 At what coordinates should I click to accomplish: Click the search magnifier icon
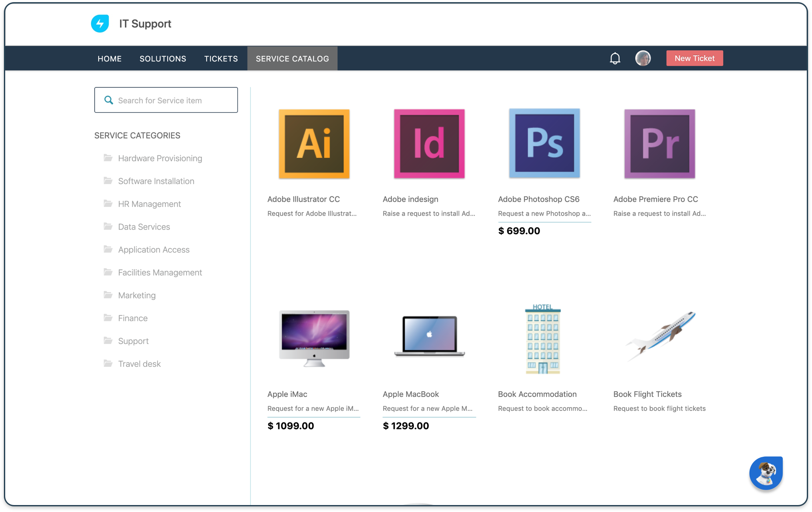click(x=109, y=100)
